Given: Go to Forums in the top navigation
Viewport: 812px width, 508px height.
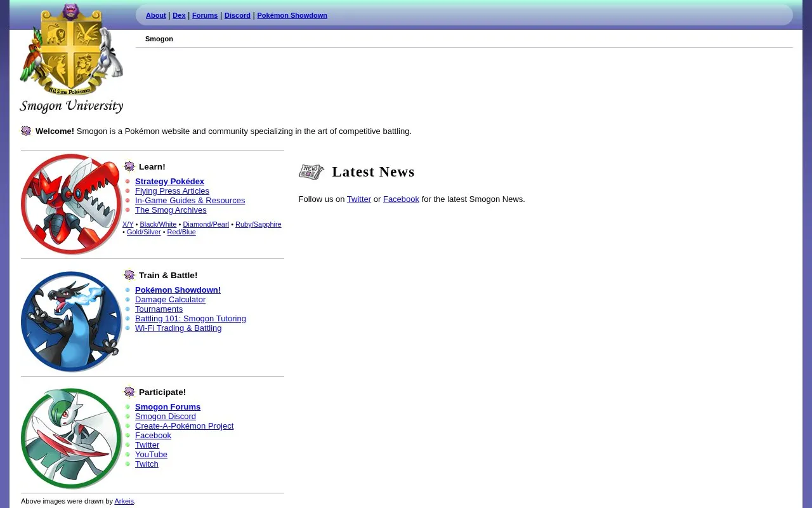Looking at the screenshot, I should [205, 15].
